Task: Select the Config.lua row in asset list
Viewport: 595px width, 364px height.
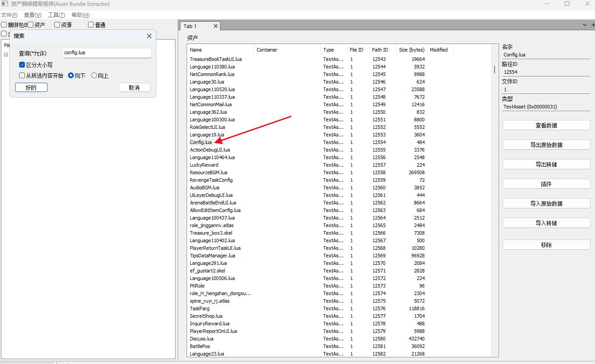Action: 307,142
